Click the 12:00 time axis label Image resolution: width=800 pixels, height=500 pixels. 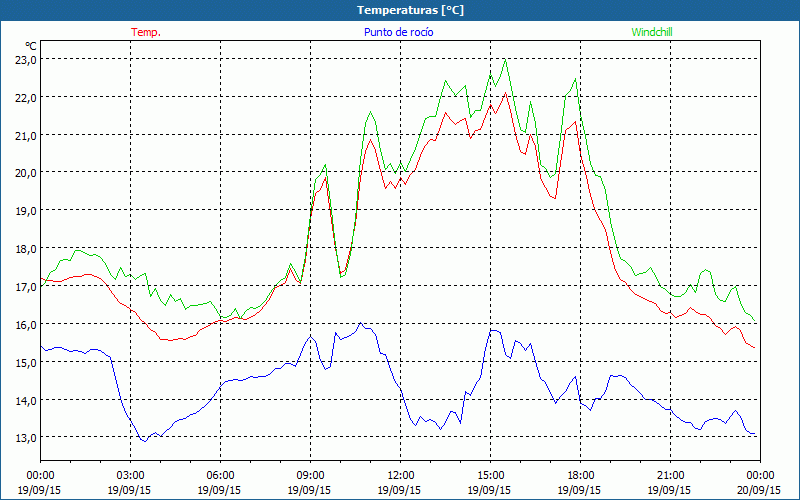coord(401,476)
